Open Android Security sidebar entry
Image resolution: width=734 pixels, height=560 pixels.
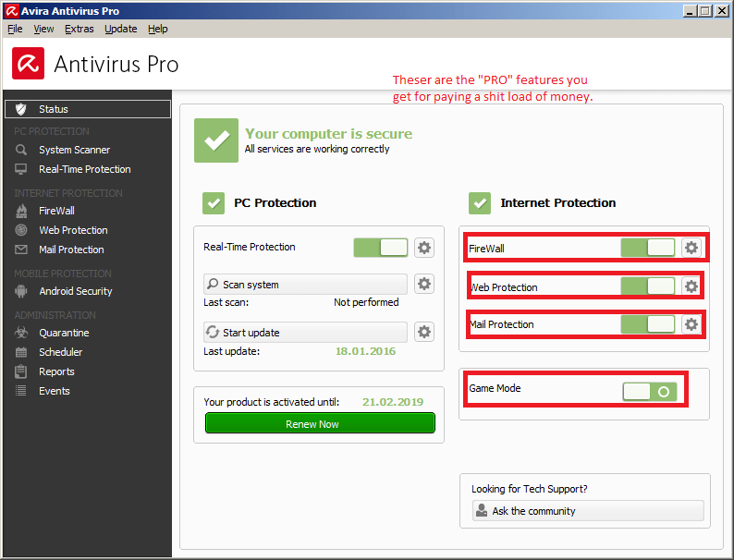(76, 291)
